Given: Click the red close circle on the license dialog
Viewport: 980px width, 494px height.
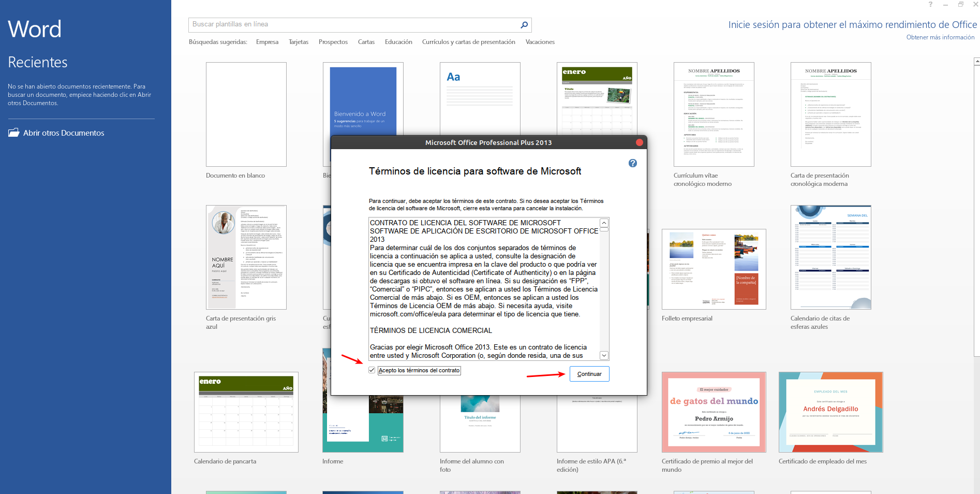Looking at the screenshot, I should [x=639, y=142].
